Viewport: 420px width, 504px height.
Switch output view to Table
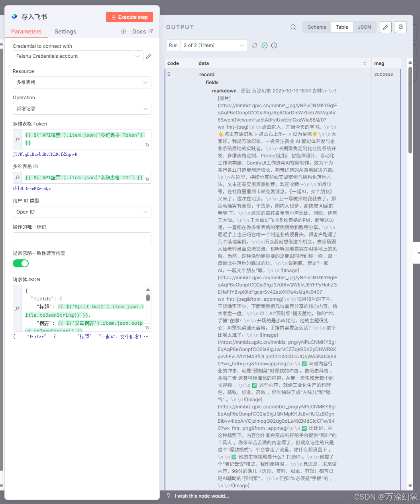342,27
